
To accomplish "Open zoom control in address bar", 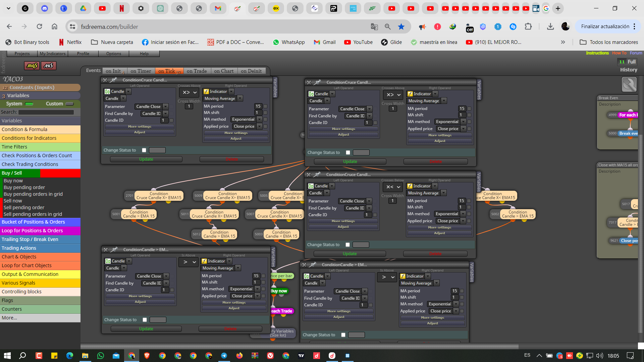I will tap(388, 26).
